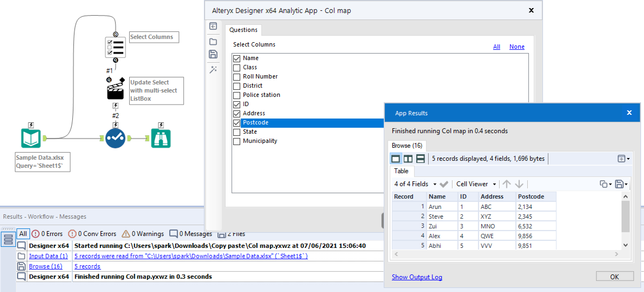Screen dimensions: 644x292
Task: Click the Select Columns tool icon on canvas
Action: pyautogui.click(x=115, y=47)
